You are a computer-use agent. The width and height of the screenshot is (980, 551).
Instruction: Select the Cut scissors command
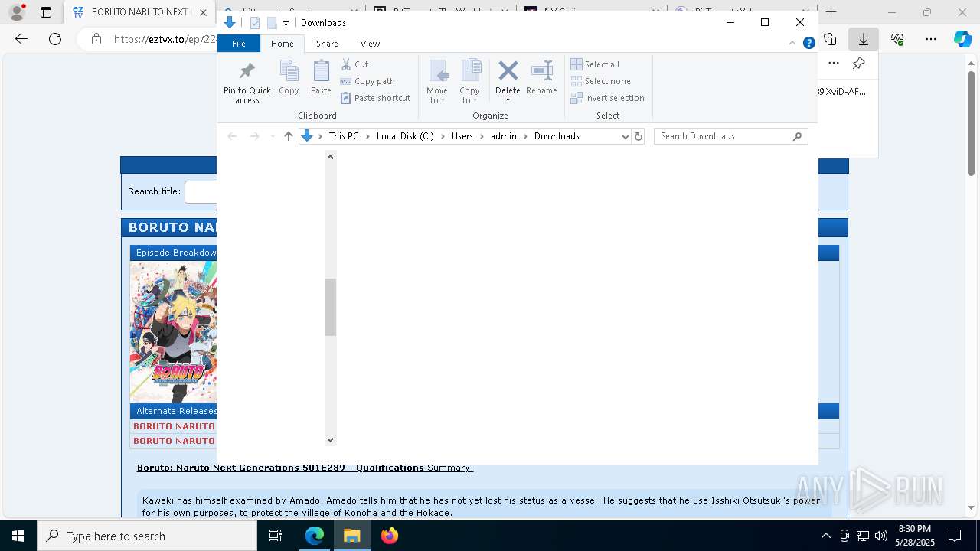pyautogui.click(x=354, y=64)
